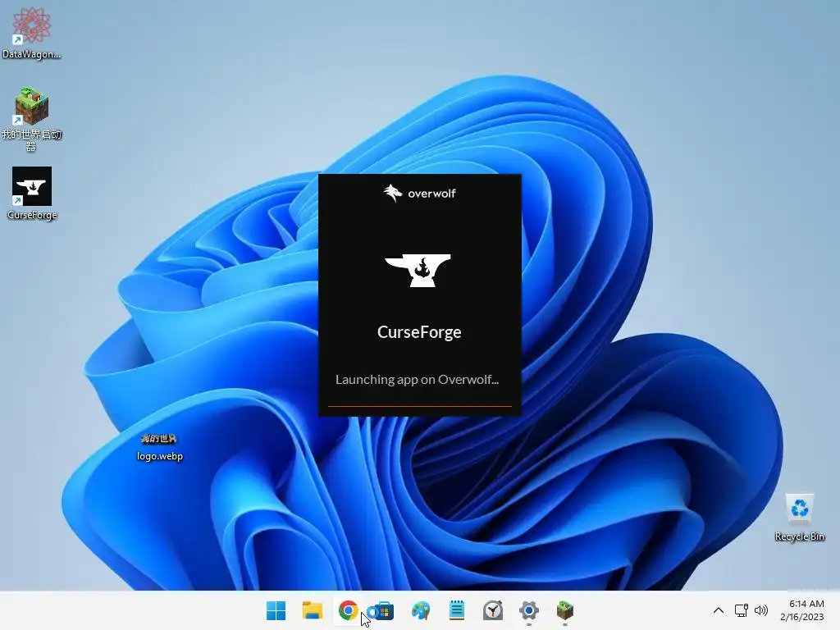
Task: Open the Clock app in taskbar
Action: (493, 610)
